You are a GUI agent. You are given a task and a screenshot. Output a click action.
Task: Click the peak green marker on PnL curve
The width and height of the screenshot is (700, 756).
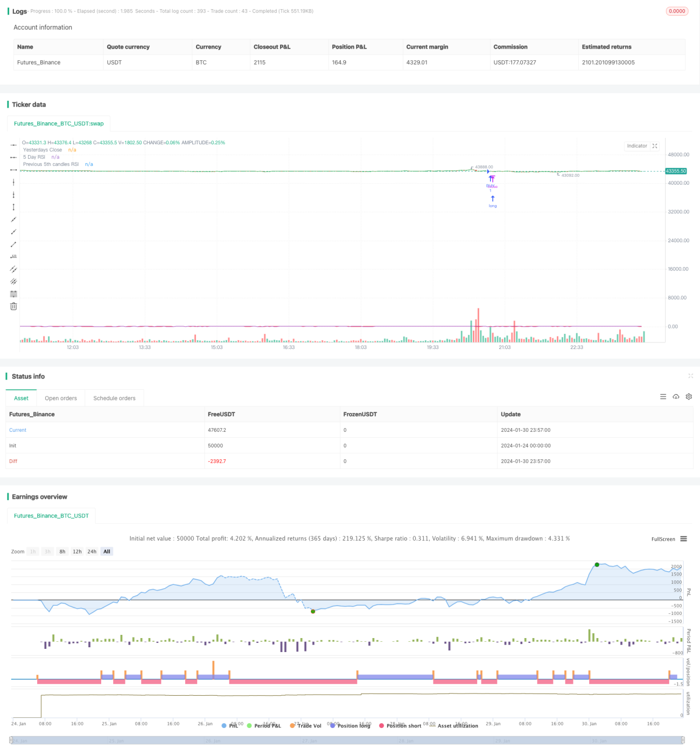[x=597, y=564]
